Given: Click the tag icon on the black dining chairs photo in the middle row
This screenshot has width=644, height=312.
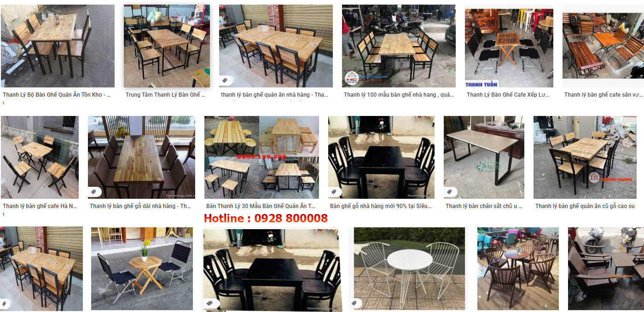Looking at the screenshot, I should click(x=334, y=191).
